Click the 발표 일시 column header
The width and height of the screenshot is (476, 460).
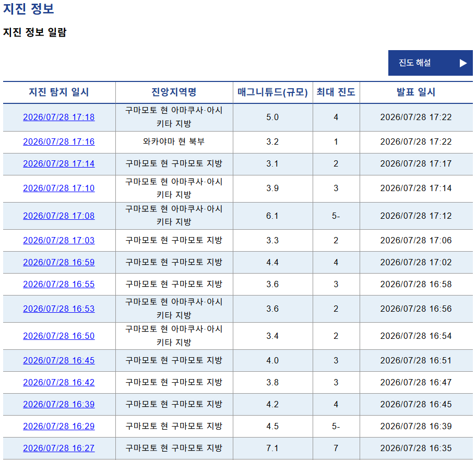(416, 92)
